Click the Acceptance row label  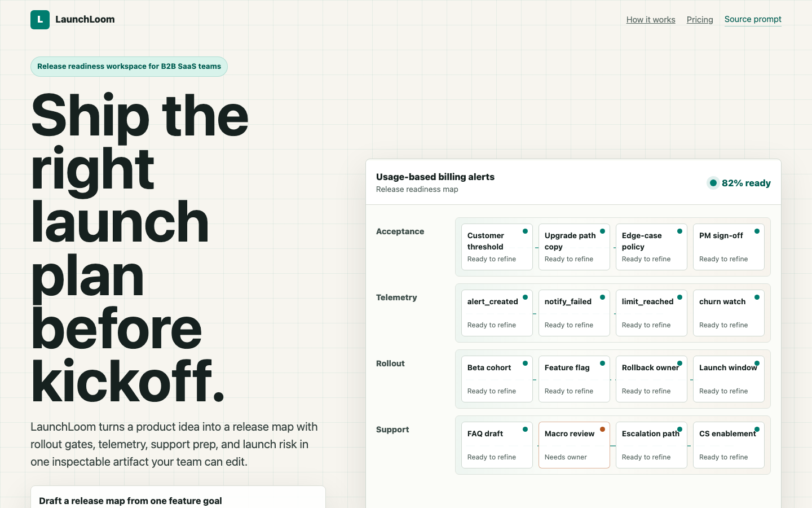click(x=400, y=231)
